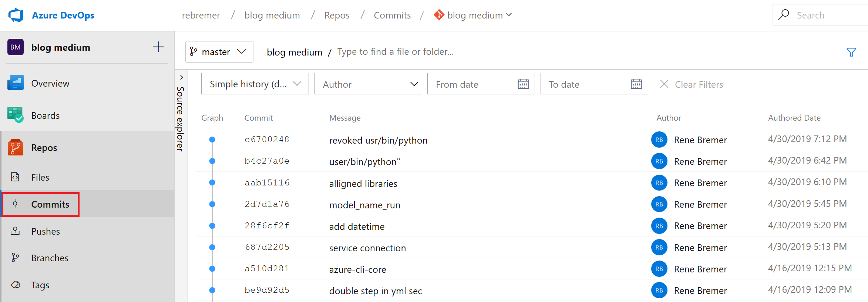Open the From date calendar icon
This screenshot has width=868, height=302.
[523, 84]
